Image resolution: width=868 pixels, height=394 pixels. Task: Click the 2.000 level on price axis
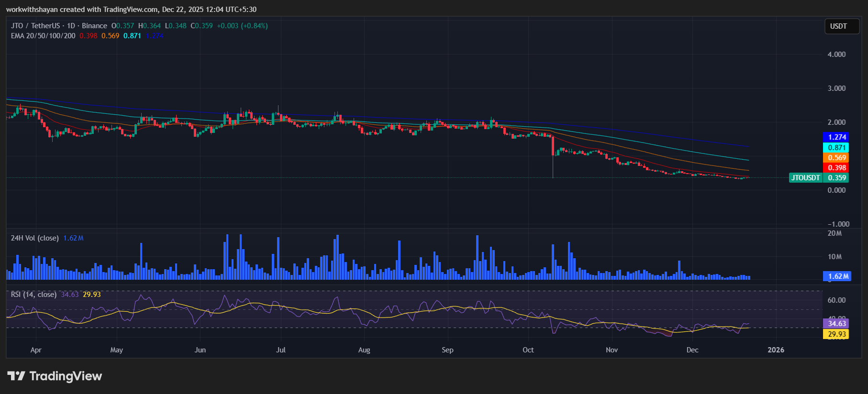836,122
